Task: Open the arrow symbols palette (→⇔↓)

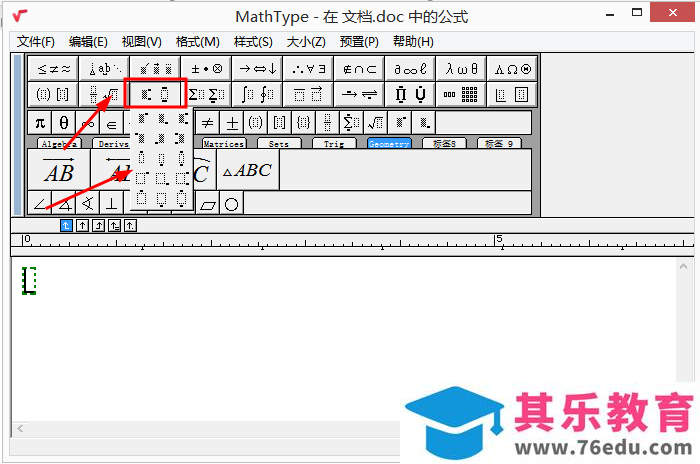Action: pyautogui.click(x=257, y=68)
